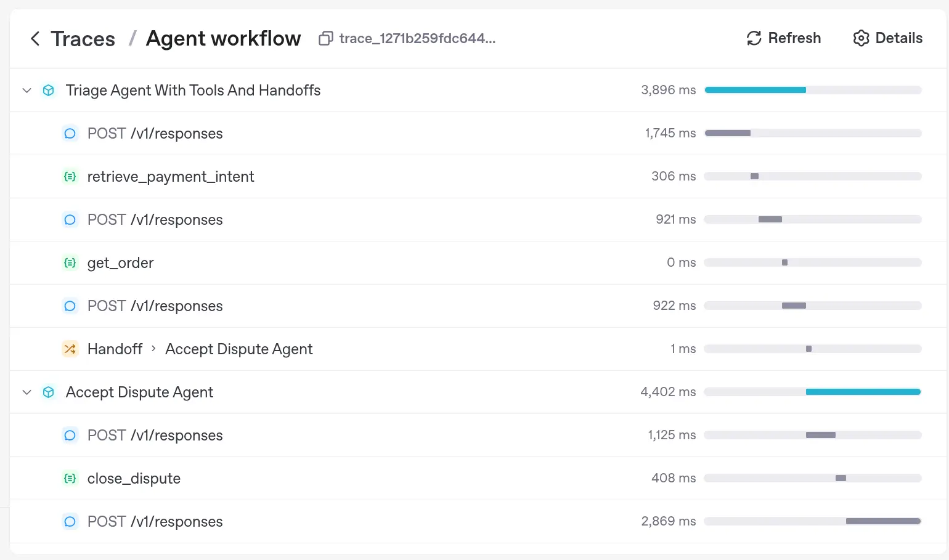Select the get_order span row

[x=308, y=262]
